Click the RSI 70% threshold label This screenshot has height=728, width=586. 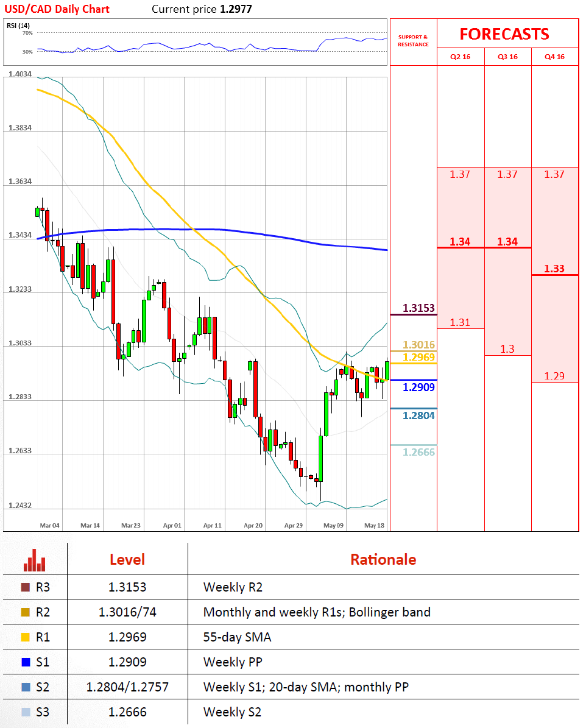click(27, 33)
